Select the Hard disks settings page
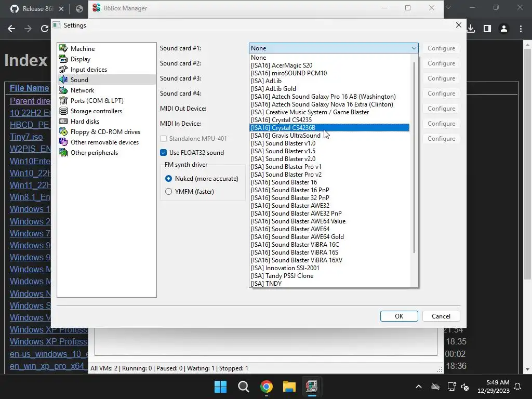This screenshot has width=532, height=399. tap(85, 122)
